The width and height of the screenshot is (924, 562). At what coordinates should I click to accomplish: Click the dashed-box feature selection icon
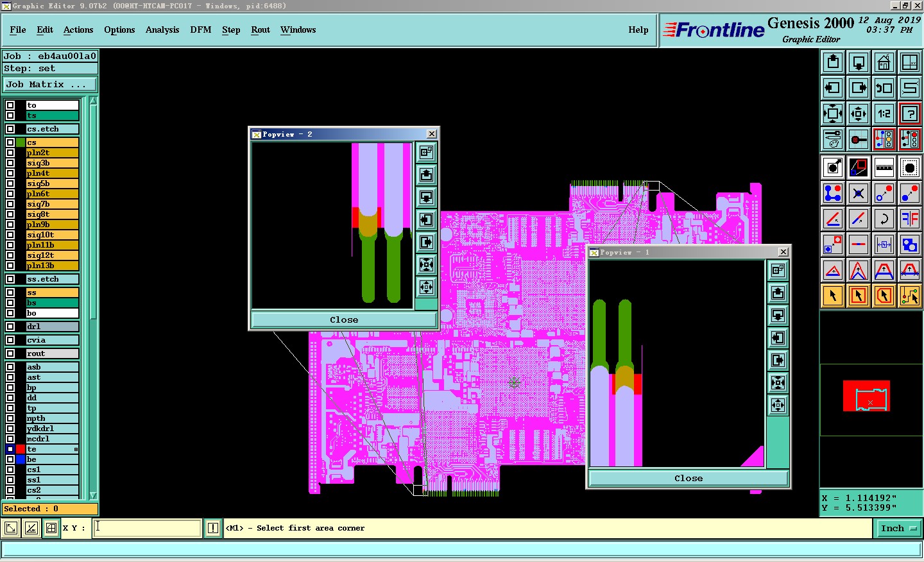coord(910,167)
